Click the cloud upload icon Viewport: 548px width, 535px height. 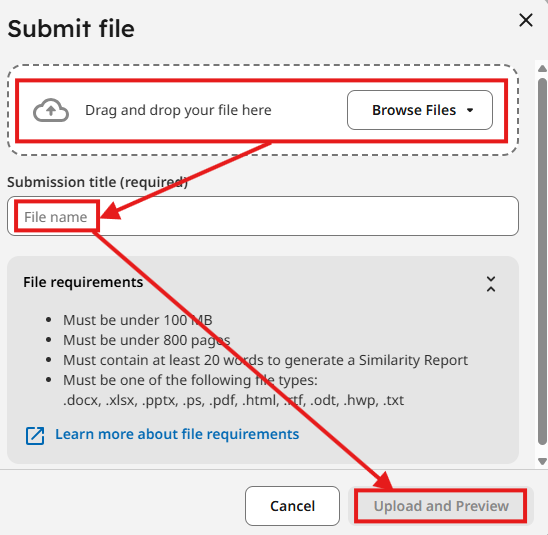coord(51,110)
